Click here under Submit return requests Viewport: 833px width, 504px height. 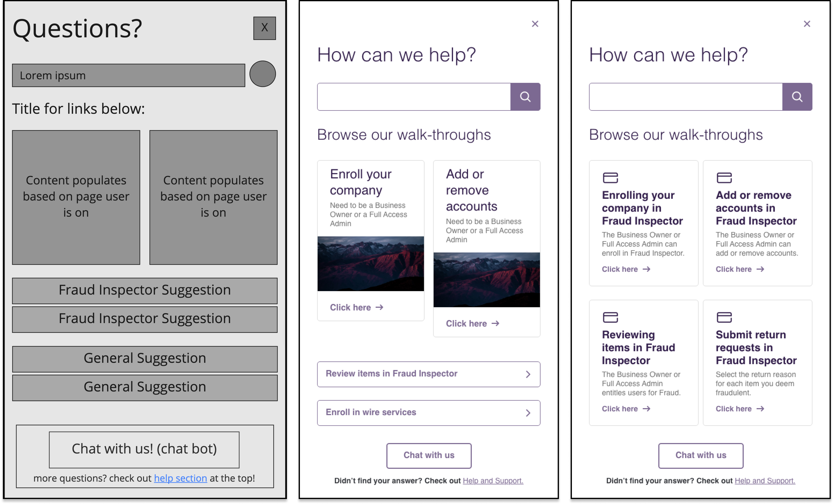point(734,409)
